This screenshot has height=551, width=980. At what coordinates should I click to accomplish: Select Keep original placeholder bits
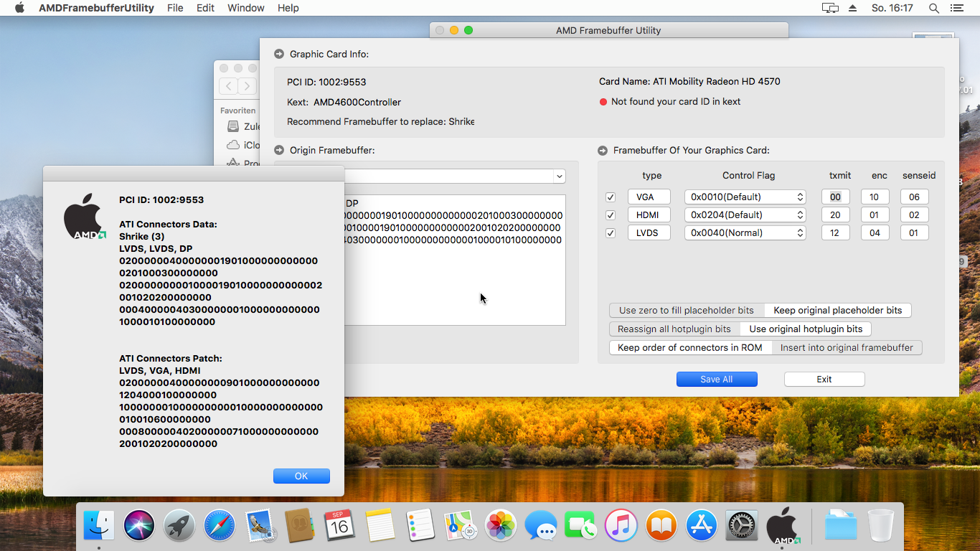(x=838, y=310)
